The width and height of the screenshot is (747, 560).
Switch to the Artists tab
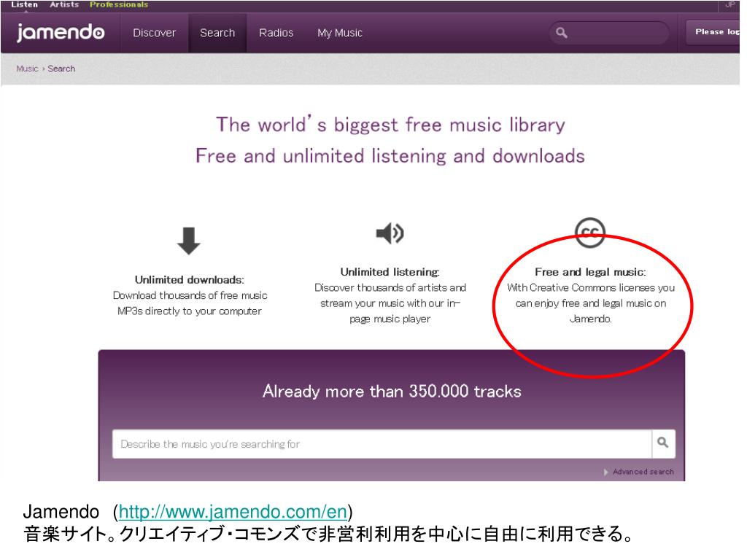coord(64,5)
